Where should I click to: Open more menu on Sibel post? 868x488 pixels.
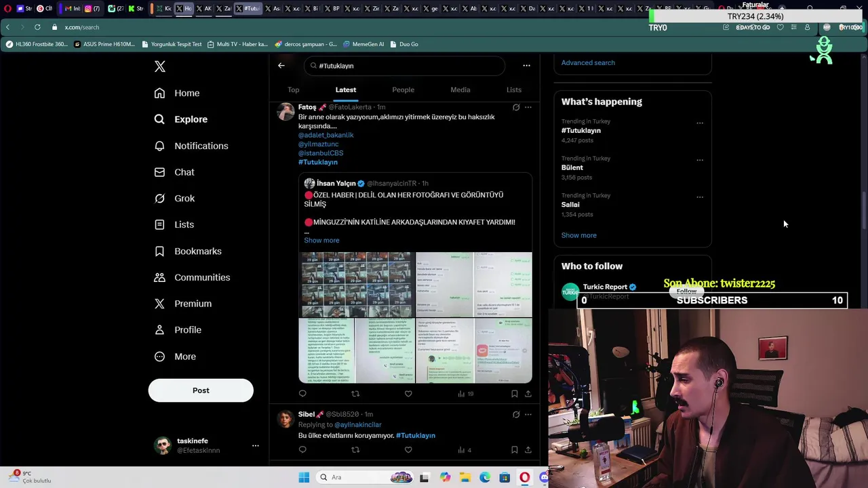528,414
